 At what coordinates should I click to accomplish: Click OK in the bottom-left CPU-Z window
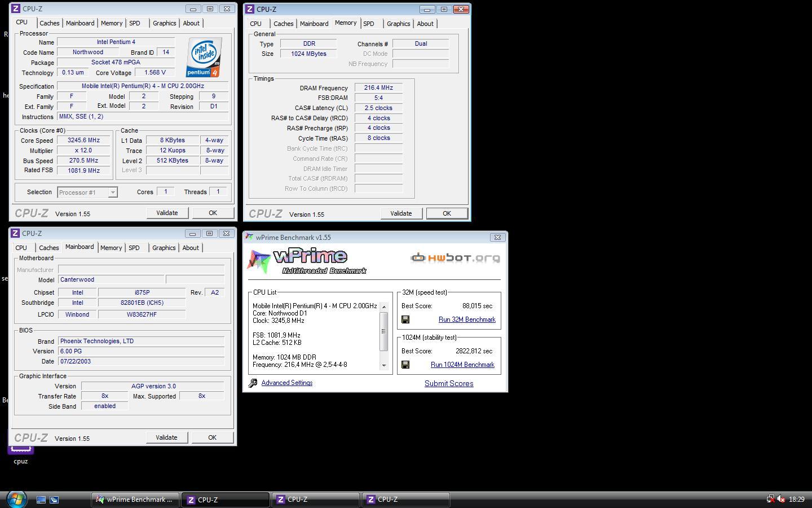click(212, 437)
